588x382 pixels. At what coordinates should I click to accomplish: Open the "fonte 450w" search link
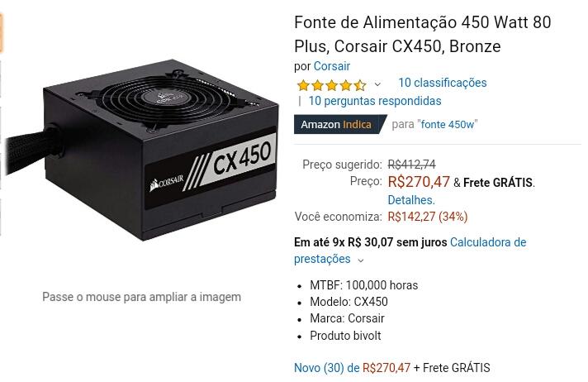tap(448, 124)
